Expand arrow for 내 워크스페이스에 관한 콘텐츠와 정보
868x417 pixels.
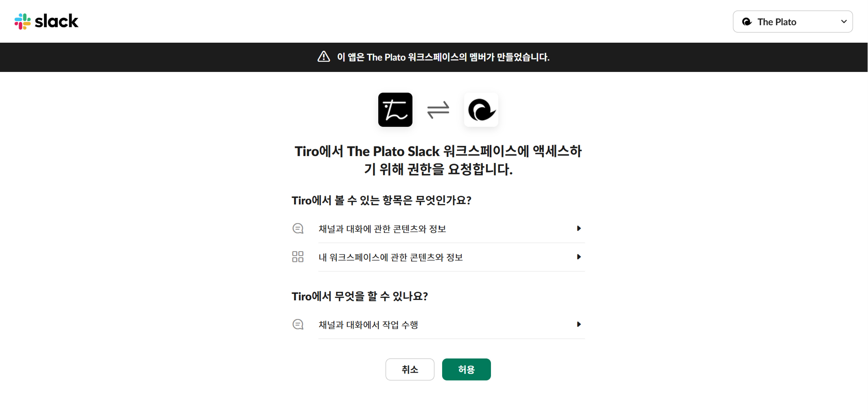point(579,257)
